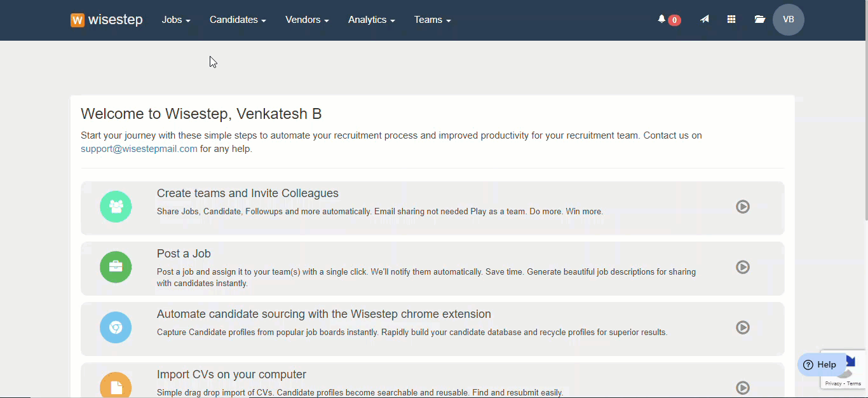Screen dimensions: 868x398
Task: Click the paper plane send icon
Action: click(705, 20)
